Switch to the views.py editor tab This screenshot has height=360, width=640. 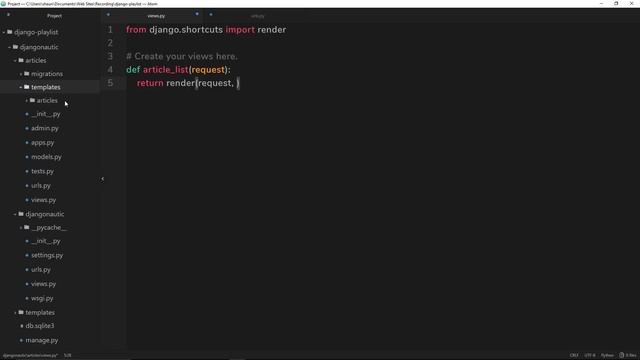tap(152, 16)
